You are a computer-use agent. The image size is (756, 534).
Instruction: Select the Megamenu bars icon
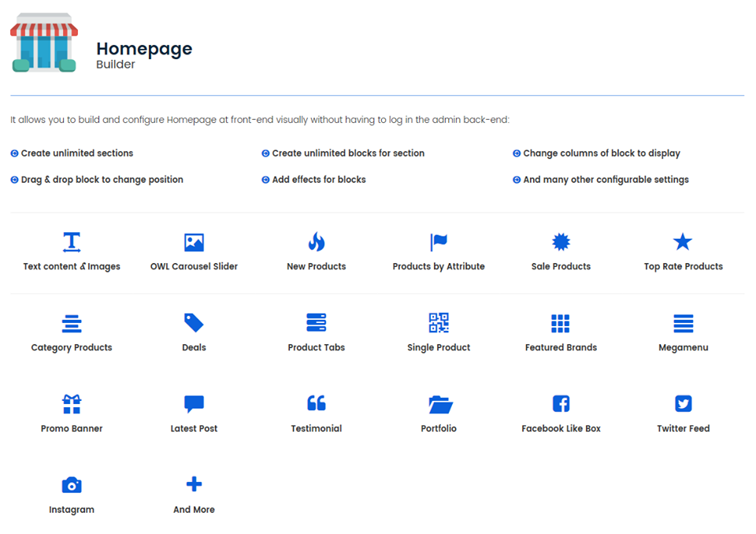[684, 323]
